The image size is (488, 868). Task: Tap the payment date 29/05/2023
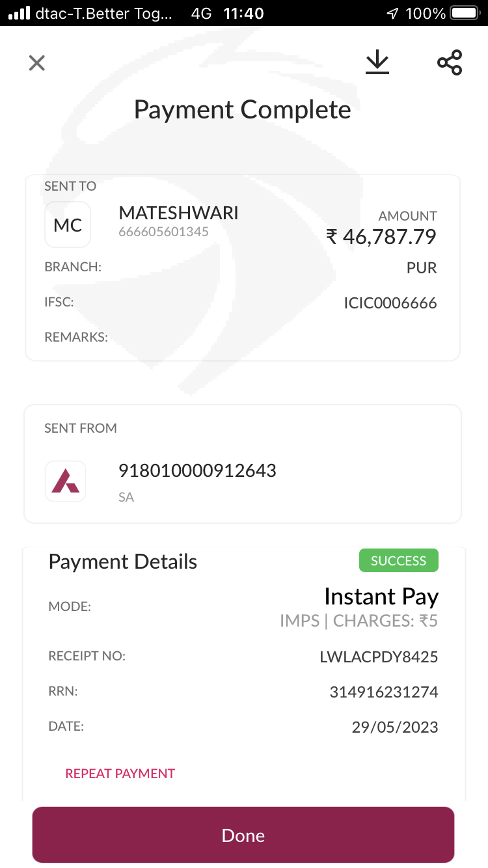click(x=395, y=727)
